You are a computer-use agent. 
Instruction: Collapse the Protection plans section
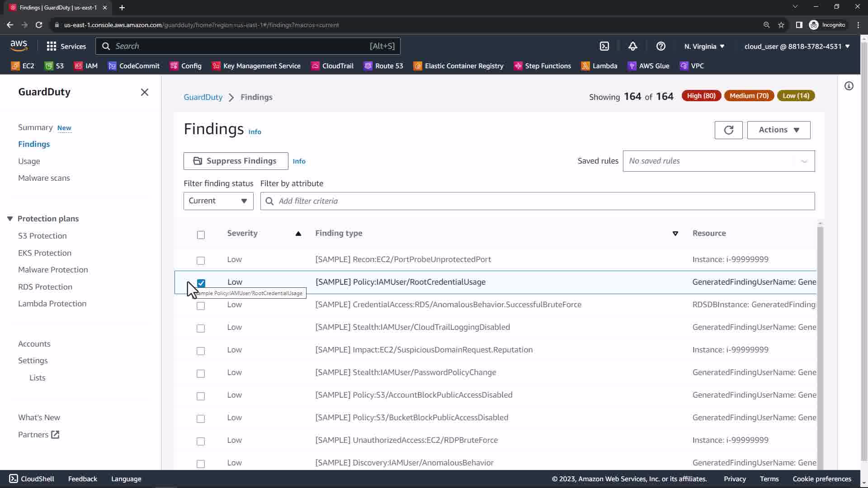(x=10, y=219)
